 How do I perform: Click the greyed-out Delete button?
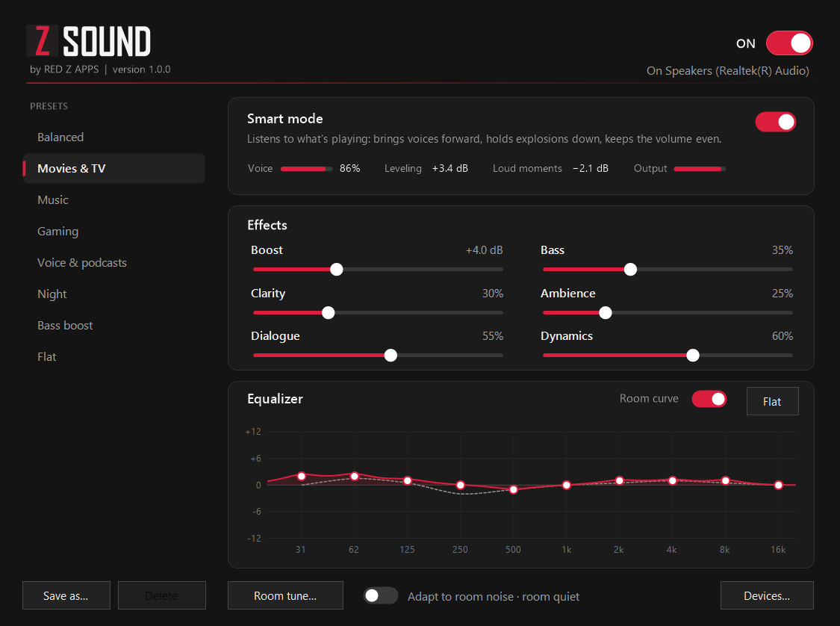click(x=162, y=595)
